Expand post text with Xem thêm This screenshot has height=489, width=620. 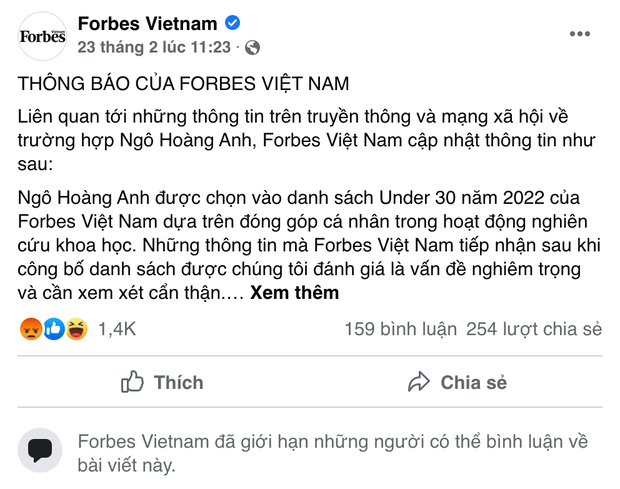[x=294, y=293]
